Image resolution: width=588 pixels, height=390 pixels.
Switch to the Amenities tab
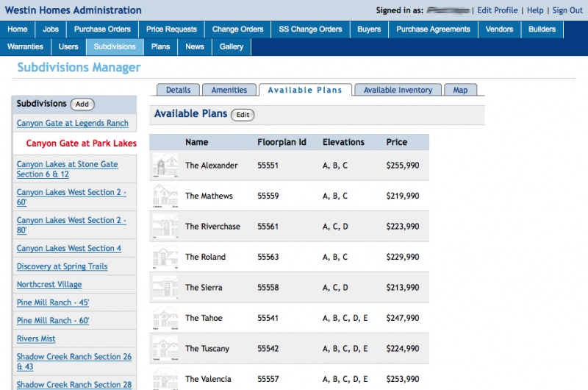coord(229,90)
